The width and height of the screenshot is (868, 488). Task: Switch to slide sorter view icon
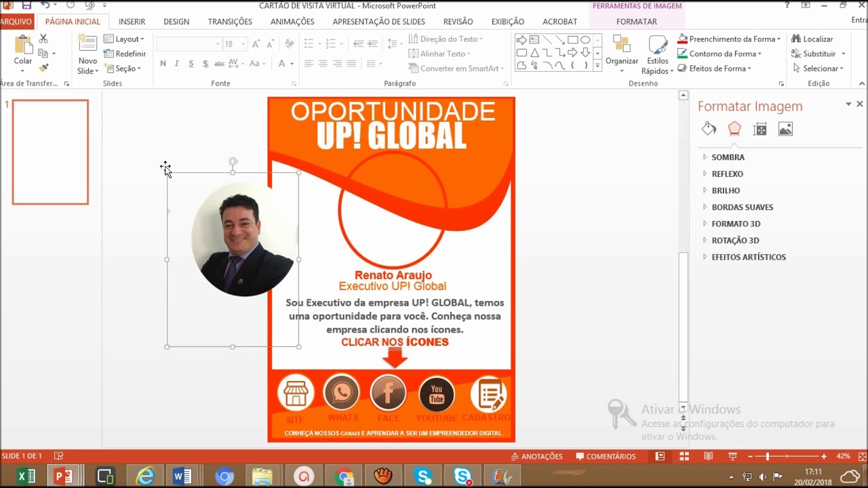[x=684, y=457]
